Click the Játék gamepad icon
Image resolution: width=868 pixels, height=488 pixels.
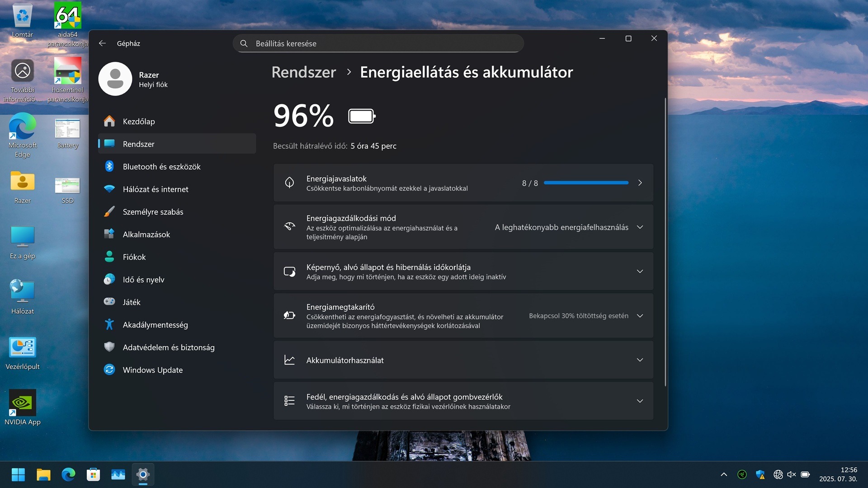pyautogui.click(x=109, y=302)
